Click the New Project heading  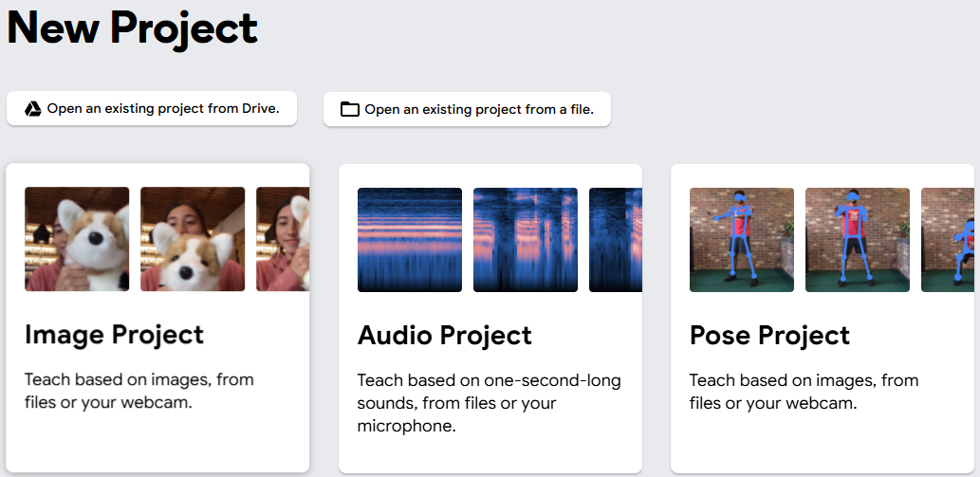coord(133,28)
